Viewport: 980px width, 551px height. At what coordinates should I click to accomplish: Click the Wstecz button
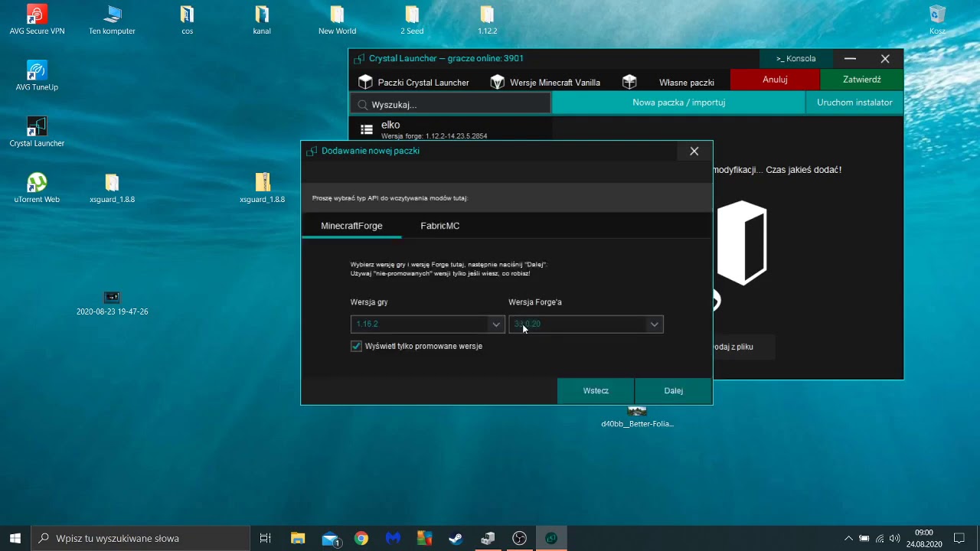[596, 390]
